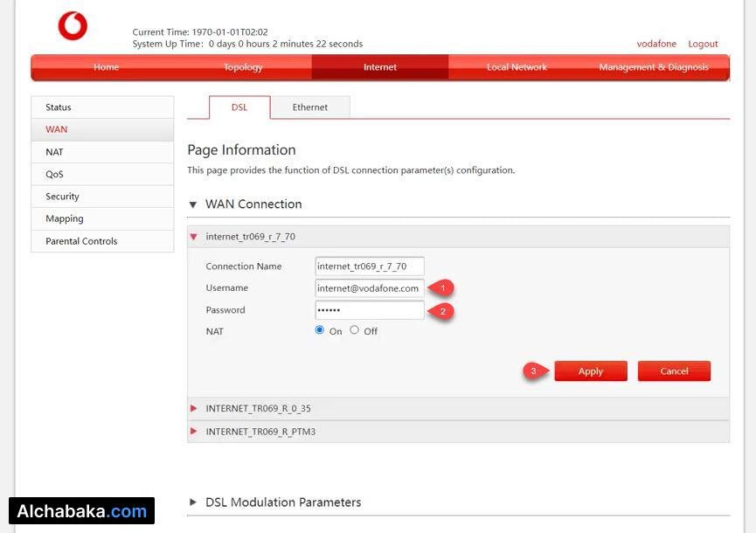Navigate to the Home page

coord(106,66)
